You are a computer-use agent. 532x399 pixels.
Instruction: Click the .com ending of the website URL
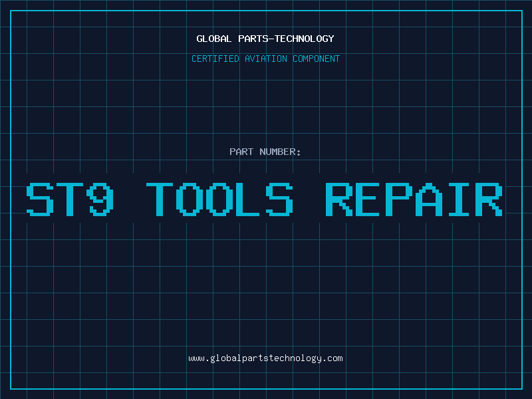point(332,358)
